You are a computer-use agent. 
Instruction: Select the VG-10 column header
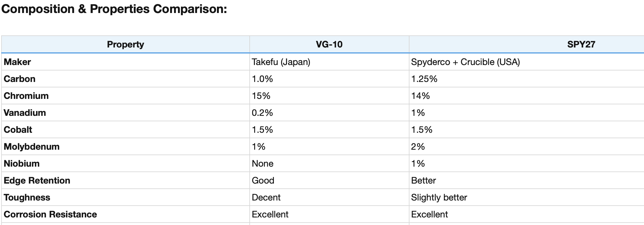(x=329, y=44)
